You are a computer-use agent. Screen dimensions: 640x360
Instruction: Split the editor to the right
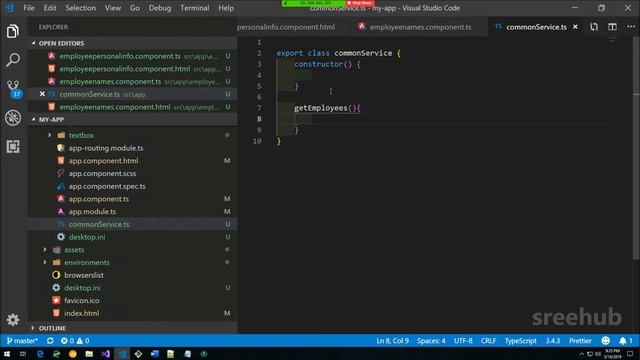[x=612, y=27]
